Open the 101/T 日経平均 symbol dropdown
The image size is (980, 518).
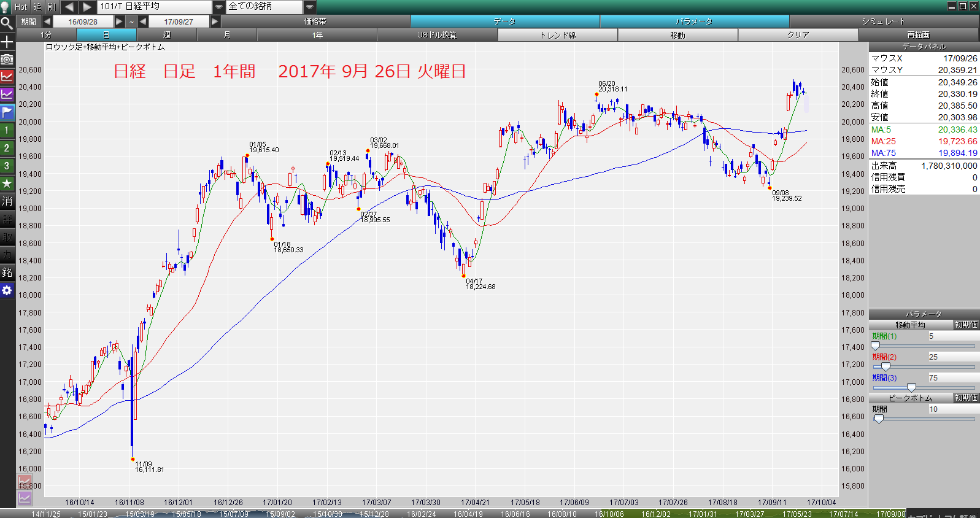point(219,7)
